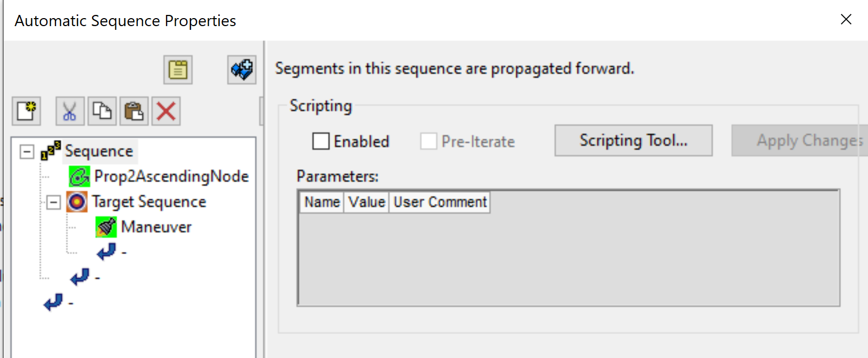Click the Prop2AscendingNode propagate icon

coord(79,176)
